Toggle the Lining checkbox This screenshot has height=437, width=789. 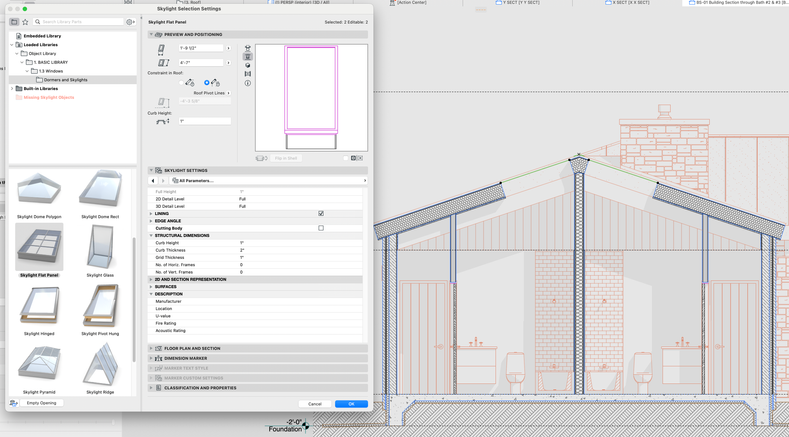click(x=321, y=213)
